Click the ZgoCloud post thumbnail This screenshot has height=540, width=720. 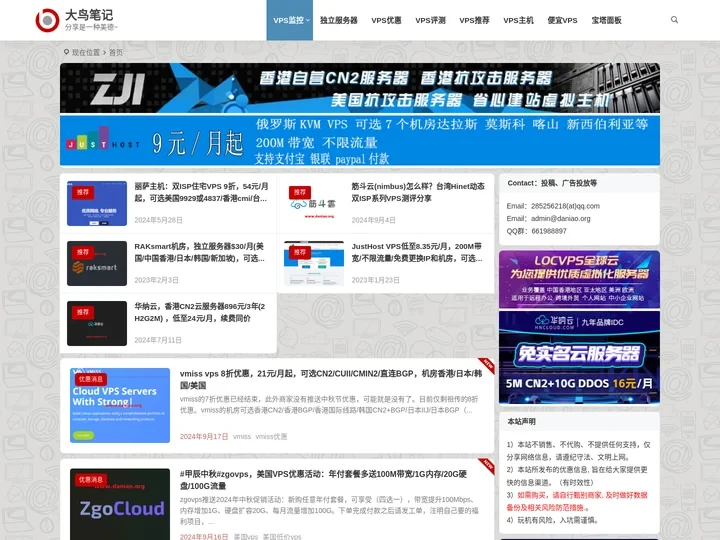point(120,504)
